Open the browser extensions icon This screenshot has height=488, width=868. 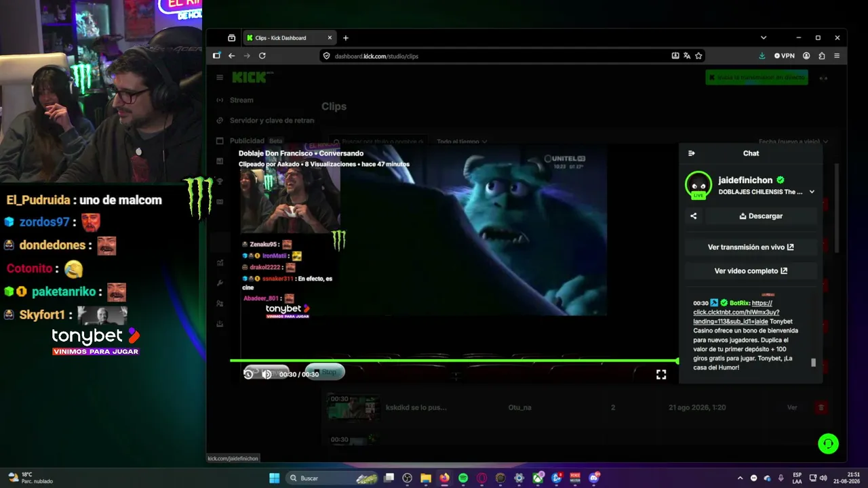click(822, 56)
